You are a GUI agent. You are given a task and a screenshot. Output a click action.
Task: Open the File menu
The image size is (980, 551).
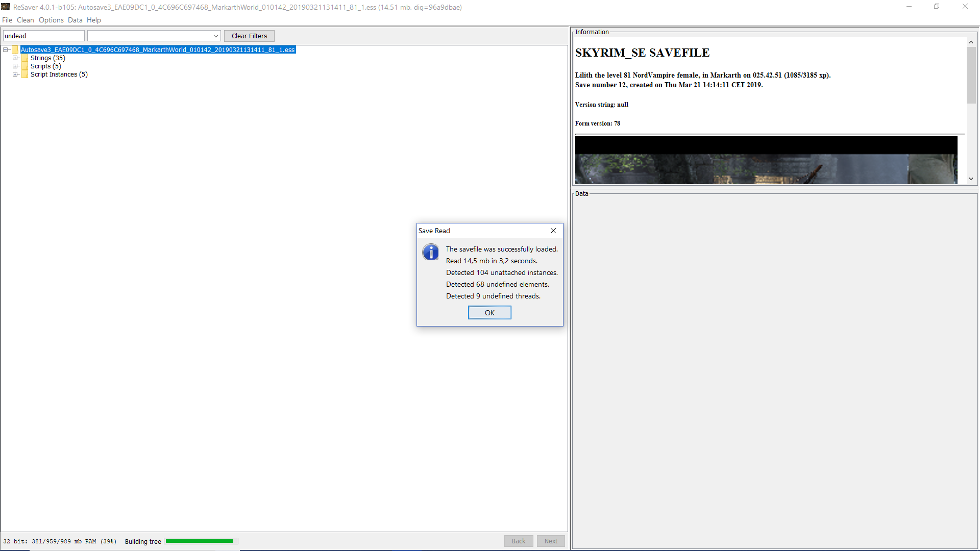click(7, 20)
